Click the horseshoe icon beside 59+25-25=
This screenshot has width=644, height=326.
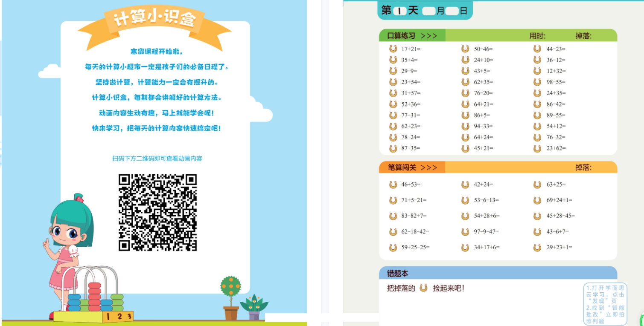pos(393,247)
